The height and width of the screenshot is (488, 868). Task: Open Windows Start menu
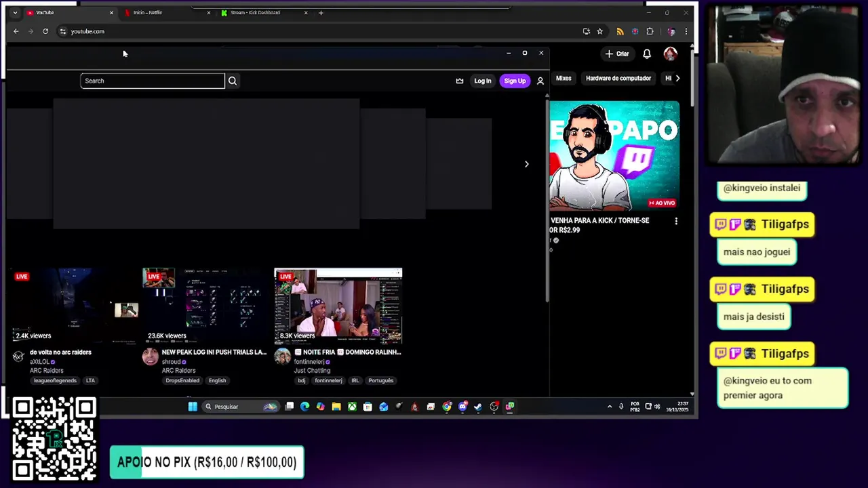[x=193, y=407]
